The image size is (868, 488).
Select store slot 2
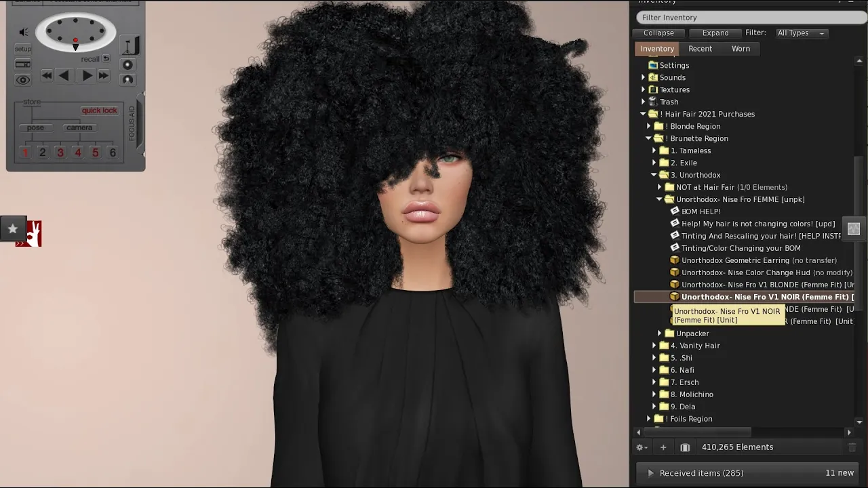pos(42,152)
